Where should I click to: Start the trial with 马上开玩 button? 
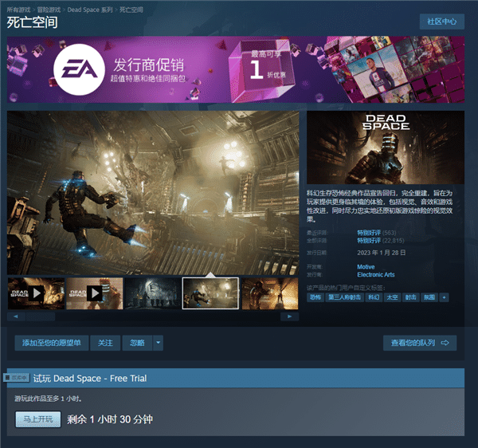(x=38, y=419)
